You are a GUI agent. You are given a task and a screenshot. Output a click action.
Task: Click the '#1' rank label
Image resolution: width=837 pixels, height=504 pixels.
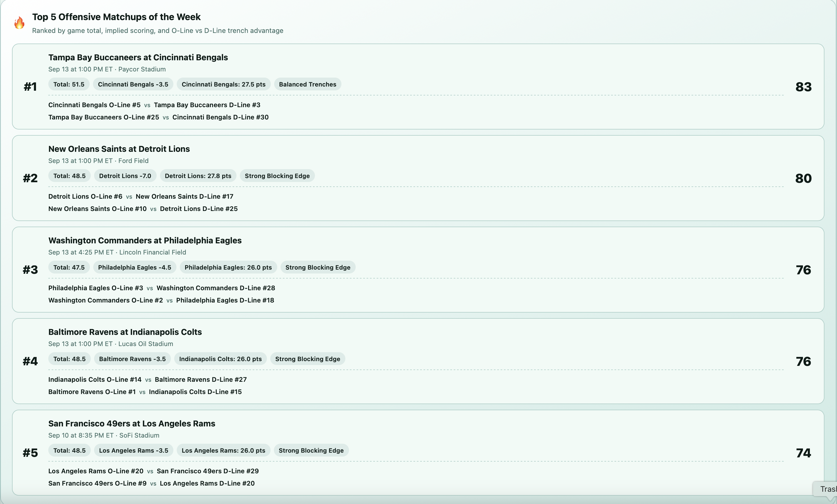(x=30, y=87)
